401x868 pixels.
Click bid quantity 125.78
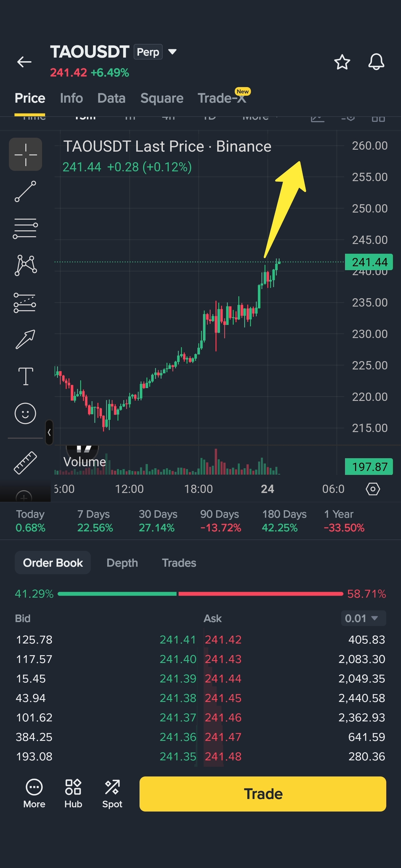click(34, 639)
